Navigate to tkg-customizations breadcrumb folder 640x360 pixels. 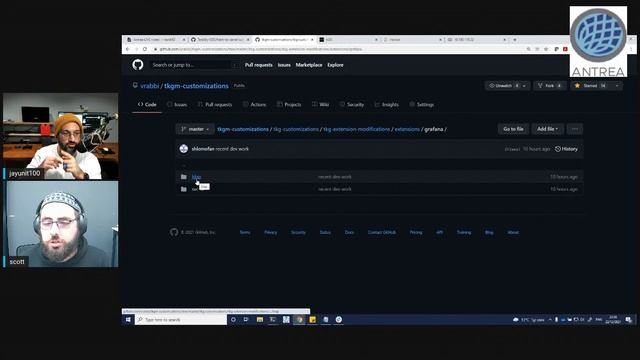(x=296, y=129)
